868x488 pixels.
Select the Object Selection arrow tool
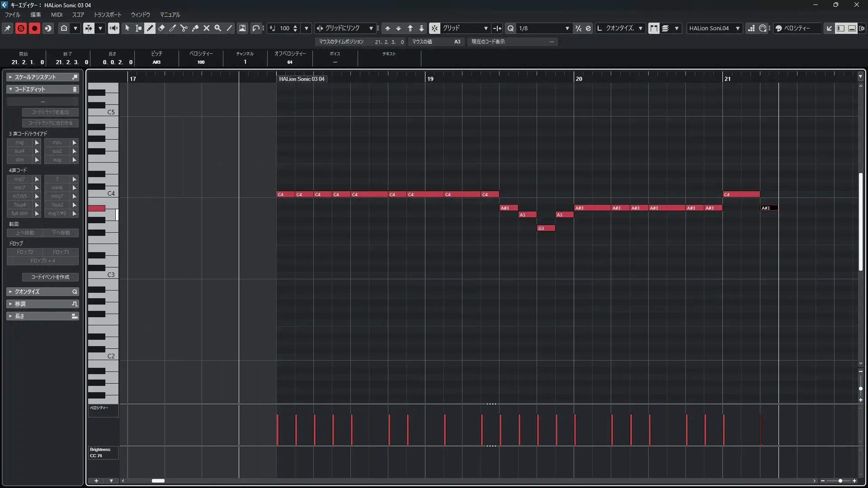point(127,28)
